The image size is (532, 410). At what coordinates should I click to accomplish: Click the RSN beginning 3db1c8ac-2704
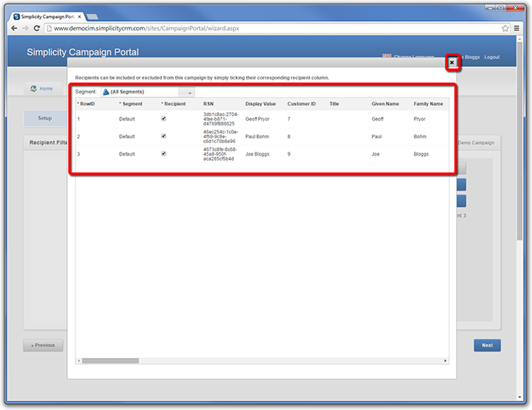point(220,119)
